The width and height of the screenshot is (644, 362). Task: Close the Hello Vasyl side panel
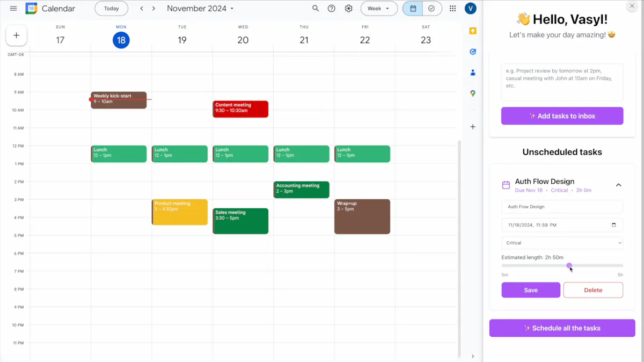click(632, 6)
